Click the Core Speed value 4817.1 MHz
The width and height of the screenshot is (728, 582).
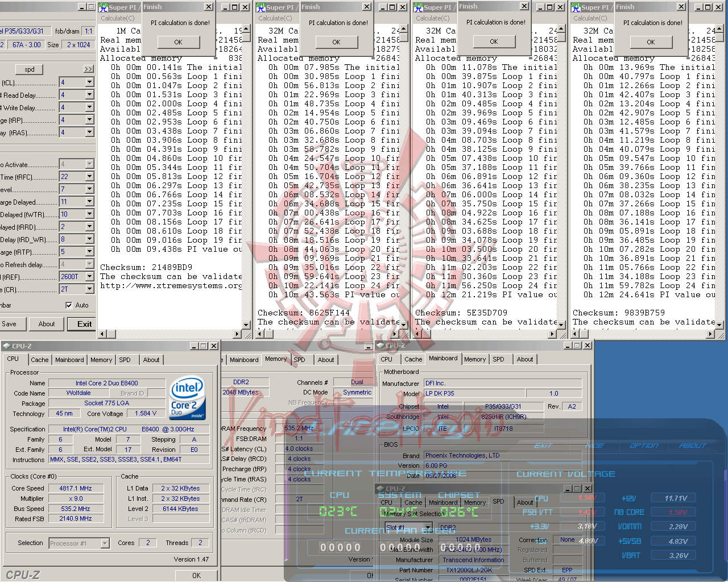coord(76,488)
